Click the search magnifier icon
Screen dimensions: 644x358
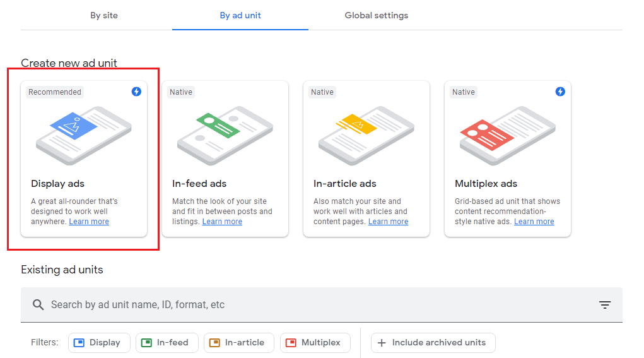(x=38, y=305)
